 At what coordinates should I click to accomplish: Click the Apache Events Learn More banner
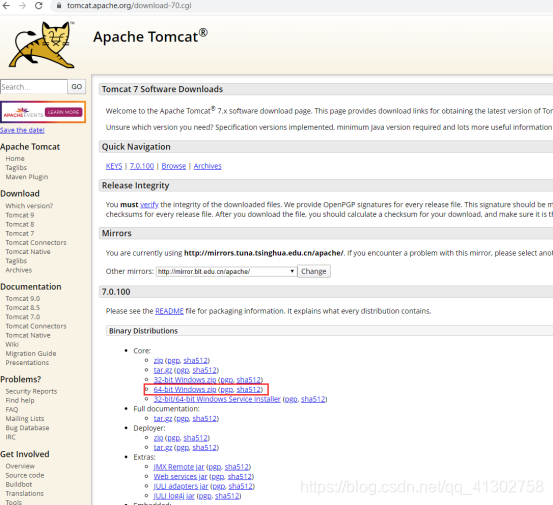(43, 112)
